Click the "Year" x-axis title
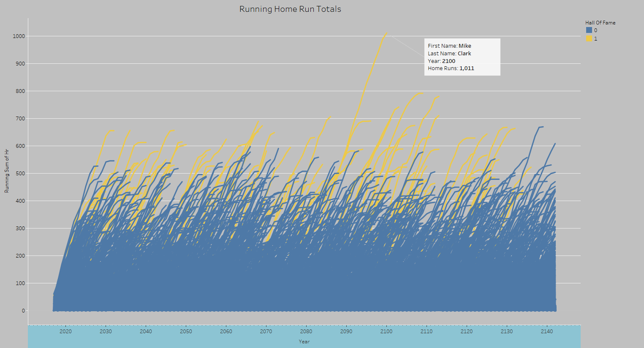This screenshot has width=644, height=348. pos(304,342)
